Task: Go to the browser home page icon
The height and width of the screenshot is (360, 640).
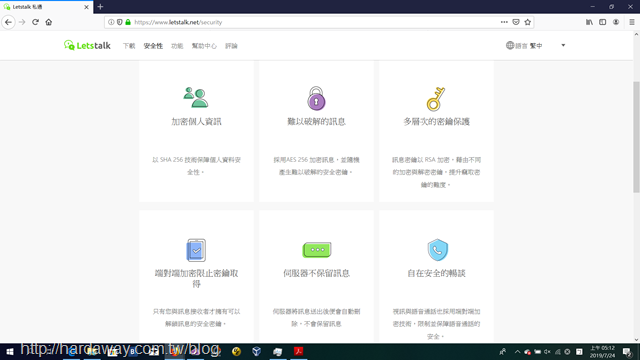Action: pos(49,22)
